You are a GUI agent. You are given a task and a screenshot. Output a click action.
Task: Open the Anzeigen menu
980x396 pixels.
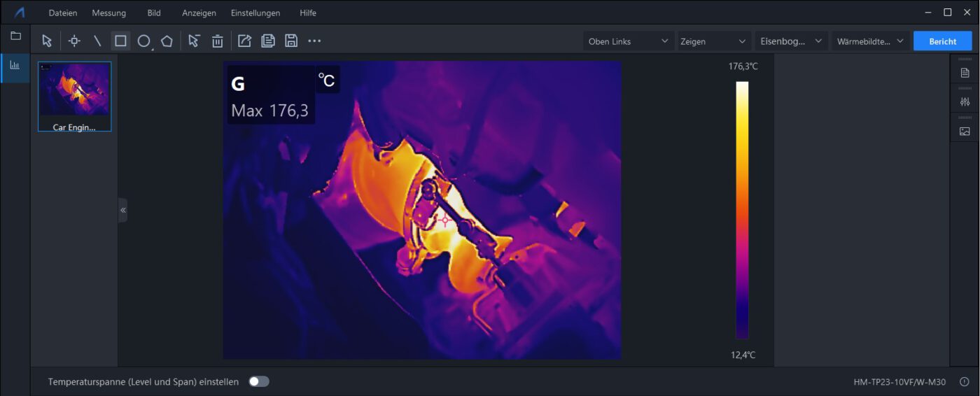pyautogui.click(x=199, y=13)
